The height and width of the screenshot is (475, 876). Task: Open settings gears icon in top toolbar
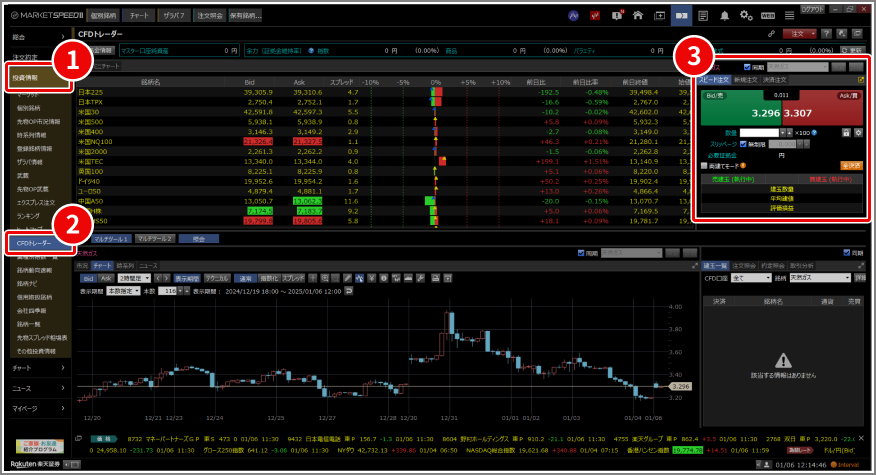pos(746,16)
